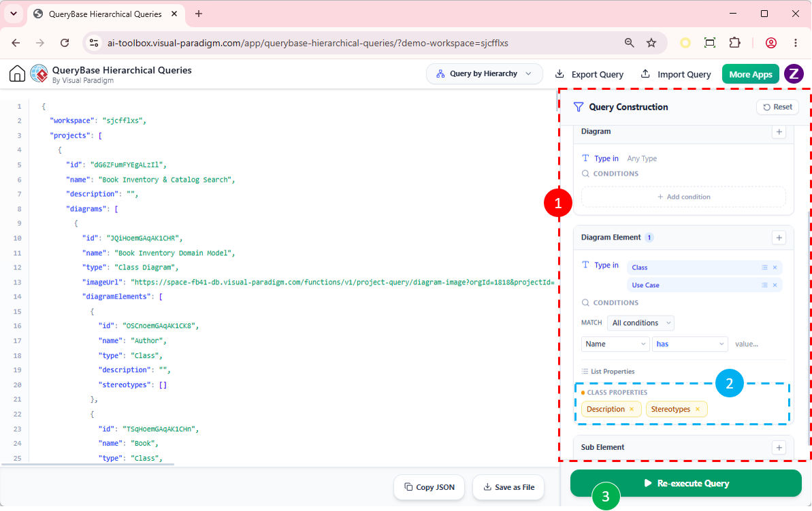View site information icon

[94, 43]
